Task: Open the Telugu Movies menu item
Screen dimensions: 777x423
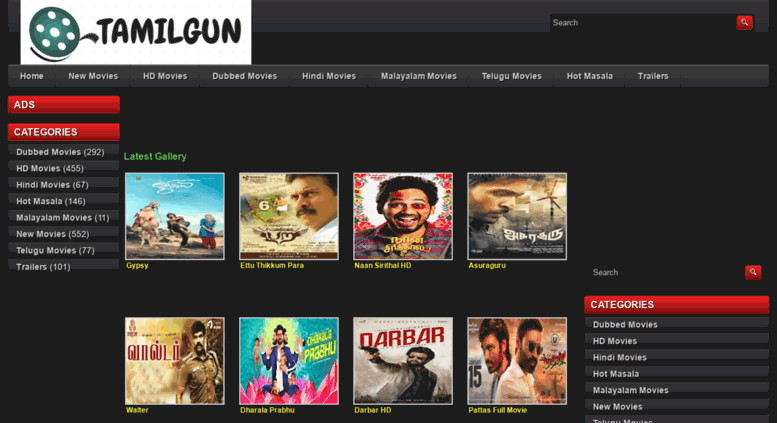Action: coord(511,76)
